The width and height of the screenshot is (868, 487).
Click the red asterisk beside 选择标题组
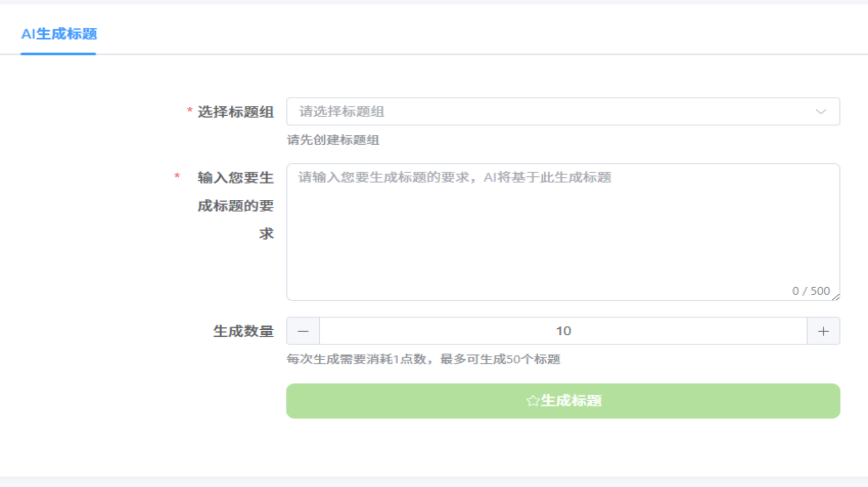coord(189,111)
